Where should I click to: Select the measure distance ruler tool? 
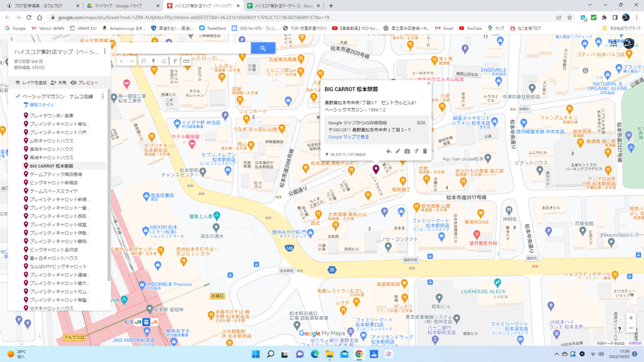tap(186, 62)
